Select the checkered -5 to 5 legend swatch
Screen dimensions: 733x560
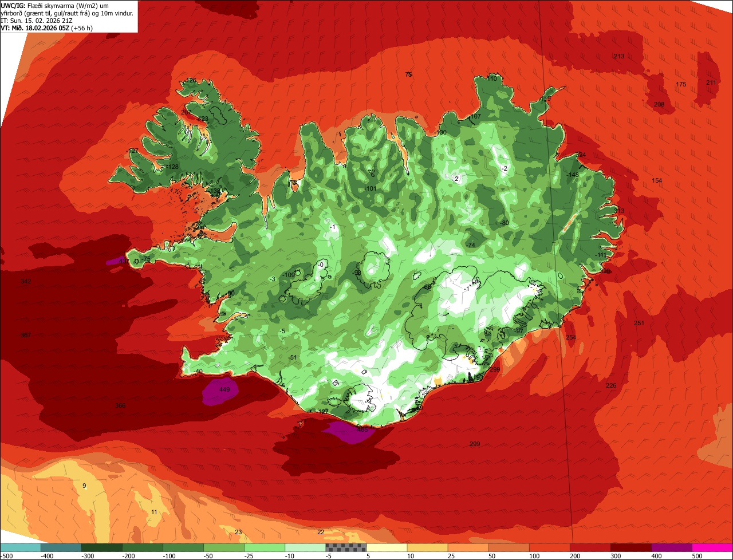point(346,547)
